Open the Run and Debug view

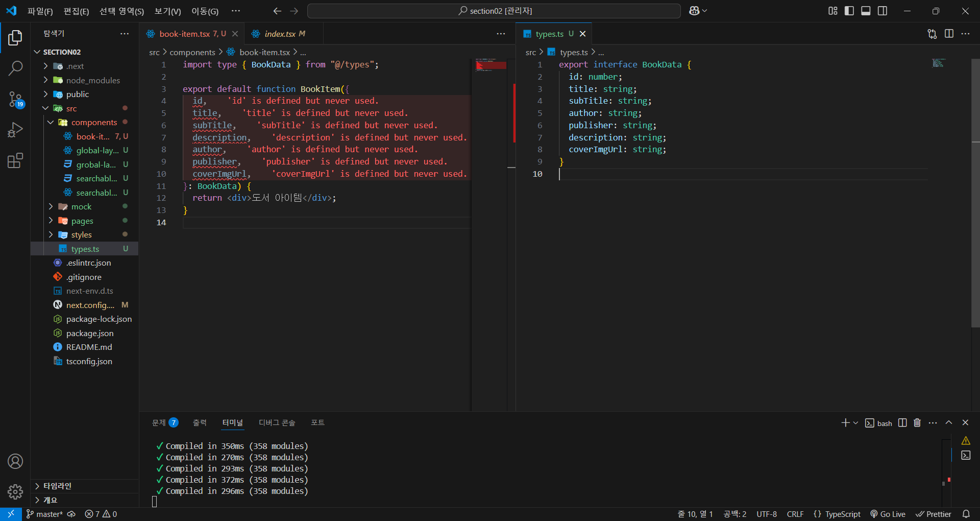(15, 130)
